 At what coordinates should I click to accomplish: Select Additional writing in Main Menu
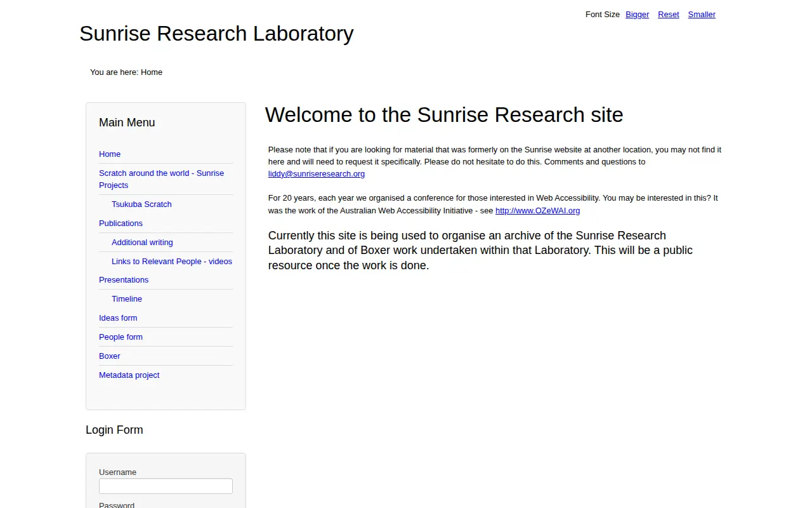(142, 243)
